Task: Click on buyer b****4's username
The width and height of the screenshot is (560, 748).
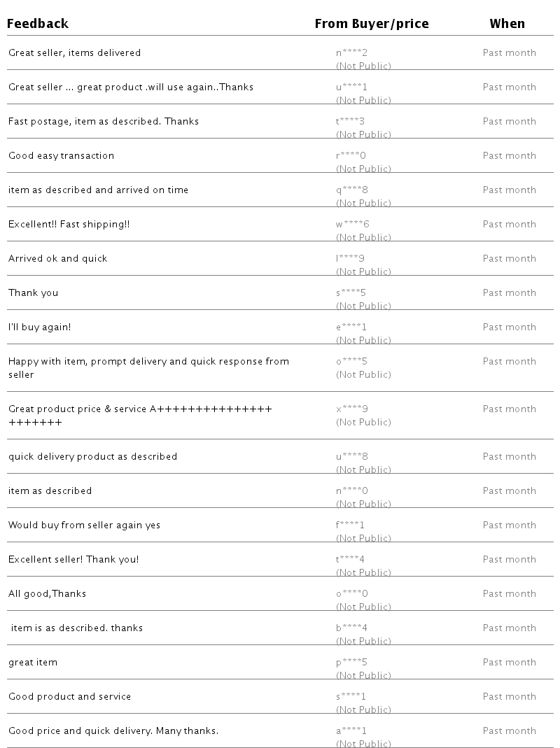Action: coord(351,628)
